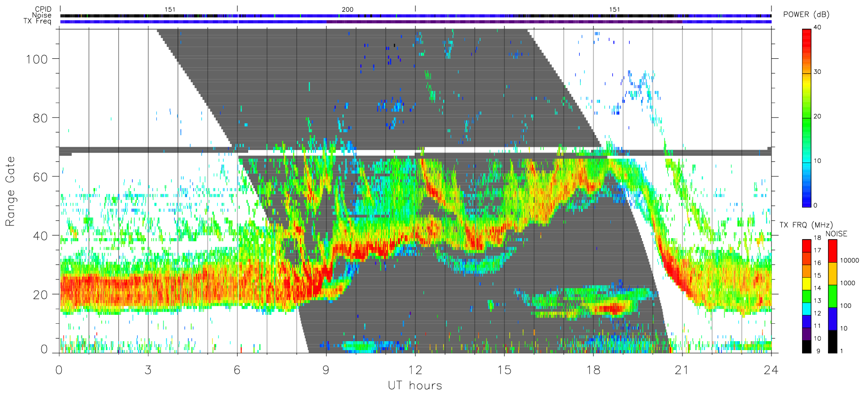868x400 pixels.
Task: Click the 'CPID' row label
Action: (43, 9)
